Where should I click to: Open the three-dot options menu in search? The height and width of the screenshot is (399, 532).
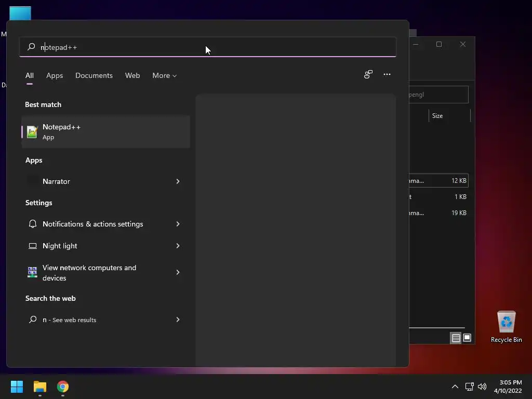click(387, 74)
